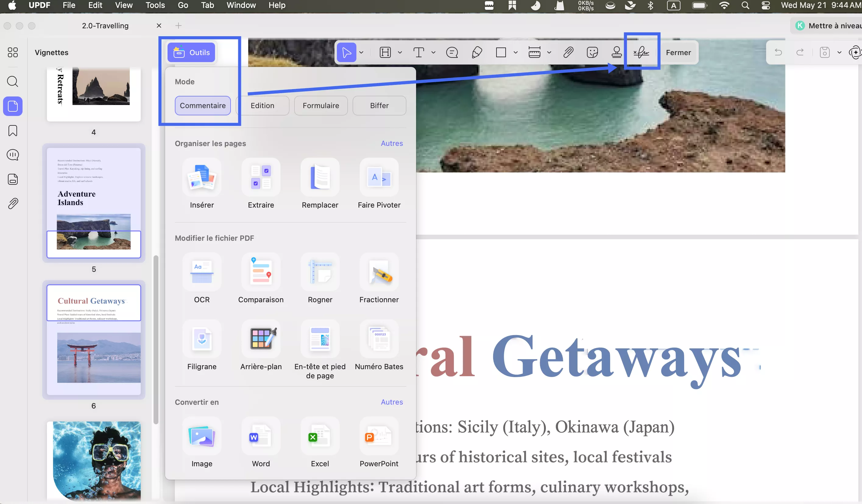This screenshot has height=504, width=862.
Task: Switch to Edition mode
Action: pyautogui.click(x=262, y=106)
